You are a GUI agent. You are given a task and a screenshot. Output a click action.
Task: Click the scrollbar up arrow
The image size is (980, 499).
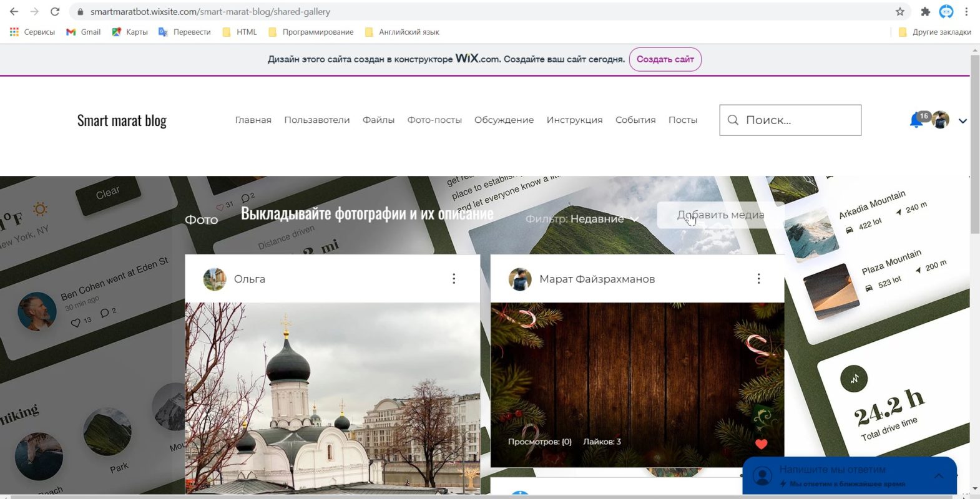coord(974,49)
